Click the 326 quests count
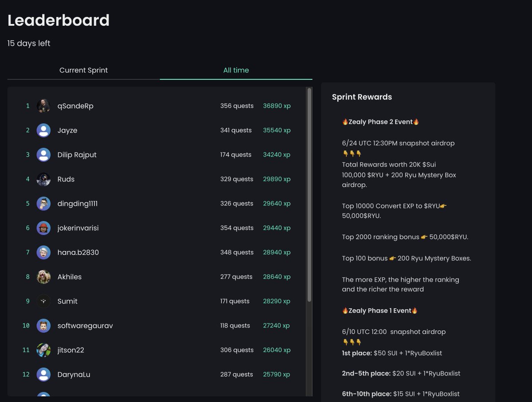 237,204
